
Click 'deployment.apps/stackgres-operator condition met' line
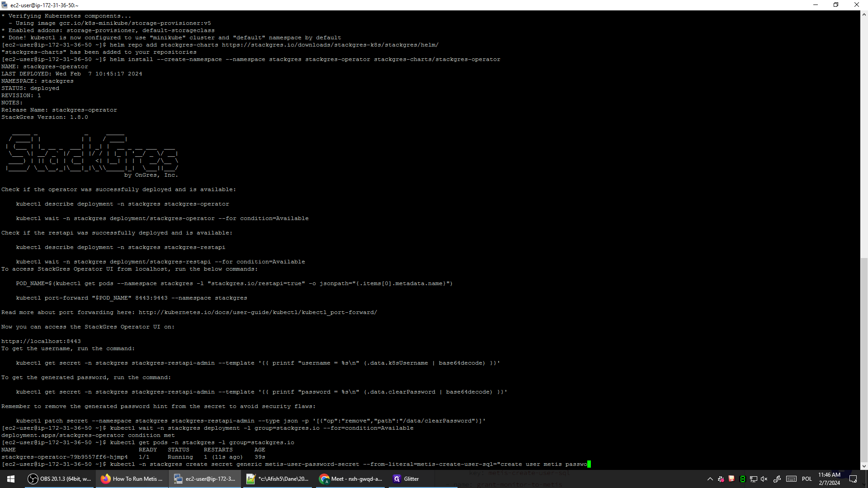[88, 435]
